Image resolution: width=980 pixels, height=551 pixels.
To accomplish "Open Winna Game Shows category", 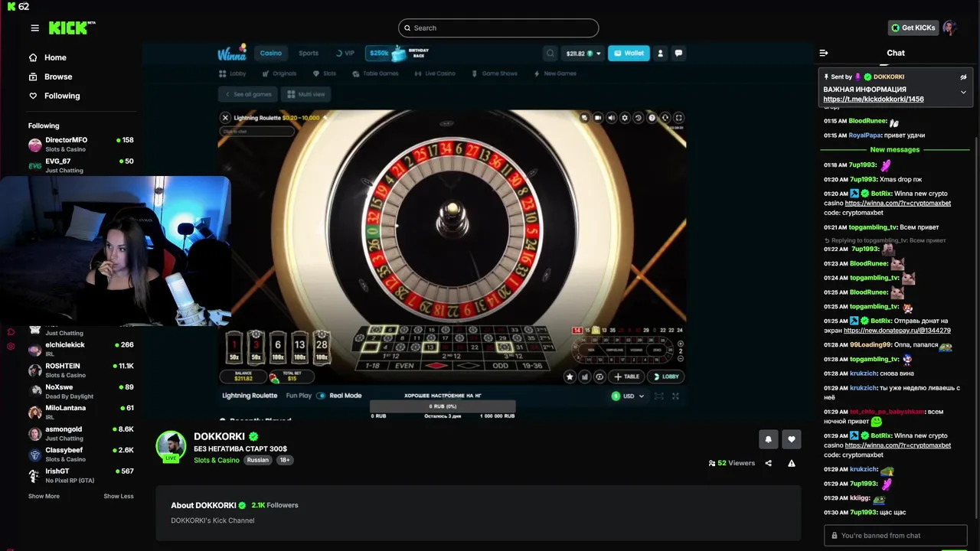I will coord(495,73).
